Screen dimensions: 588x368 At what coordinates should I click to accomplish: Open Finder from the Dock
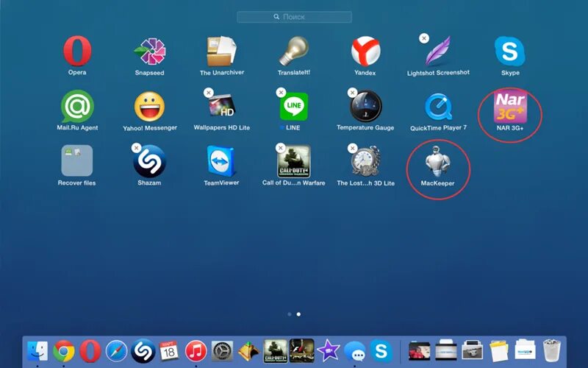tap(37, 351)
